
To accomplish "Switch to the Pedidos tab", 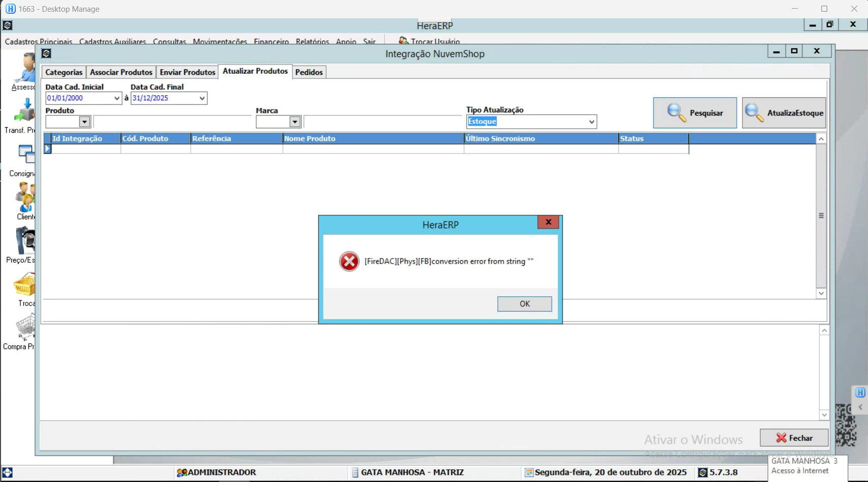I will [309, 72].
